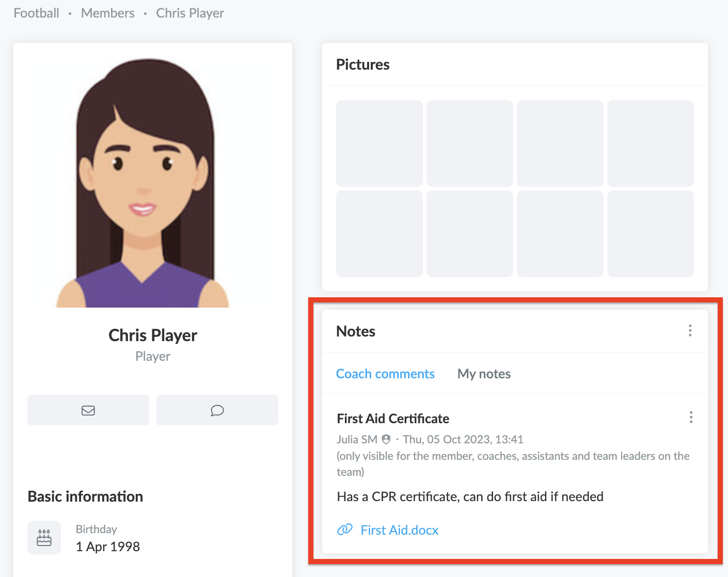Go to Football in the breadcrumb

36,13
